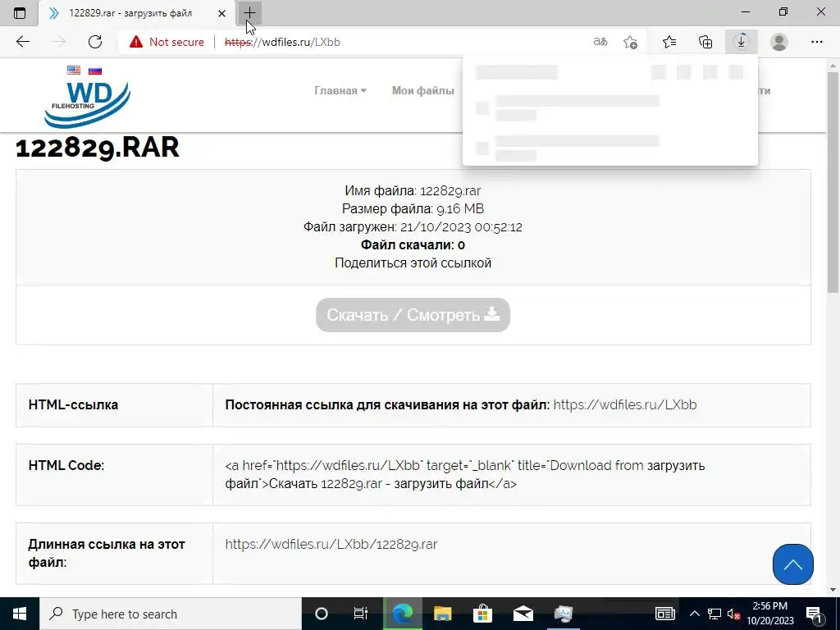Click the Type here to search box
840x630 pixels.
(171, 614)
